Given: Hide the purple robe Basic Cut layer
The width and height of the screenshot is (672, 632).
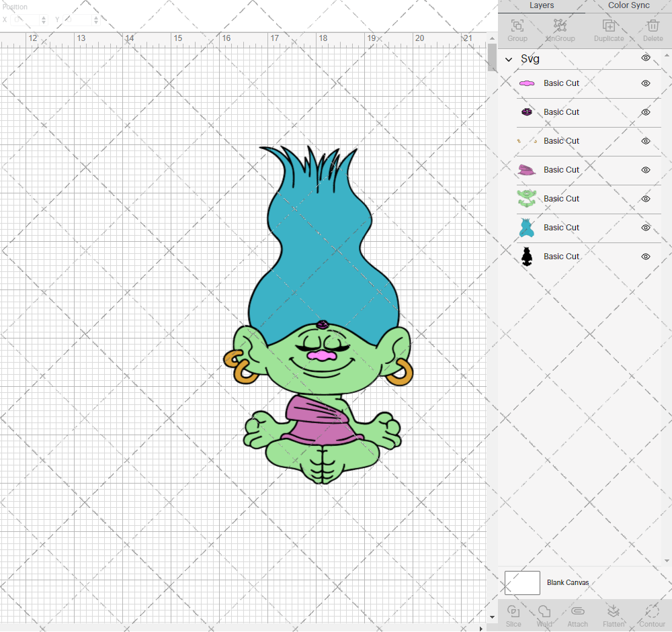Looking at the screenshot, I should (645, 170).
